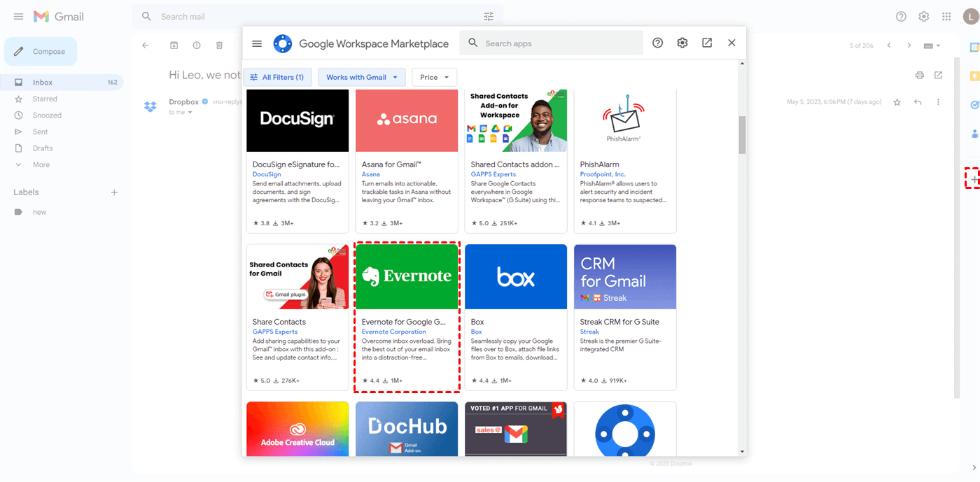Open Marketplace settings gear

pyautogui.click(x=682, y=43)
